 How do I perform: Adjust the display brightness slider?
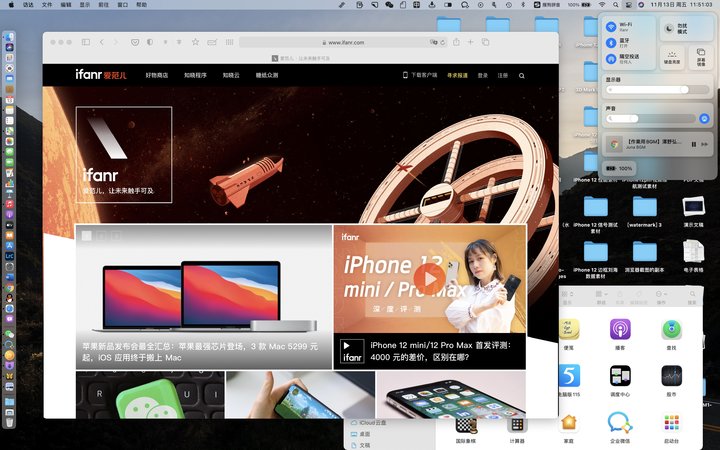(658, 90)
